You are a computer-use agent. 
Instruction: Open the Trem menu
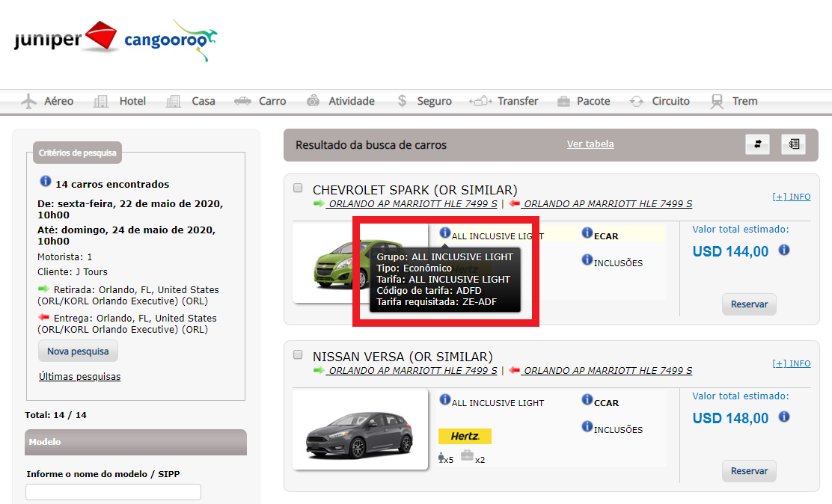click(x=735, y=101)
